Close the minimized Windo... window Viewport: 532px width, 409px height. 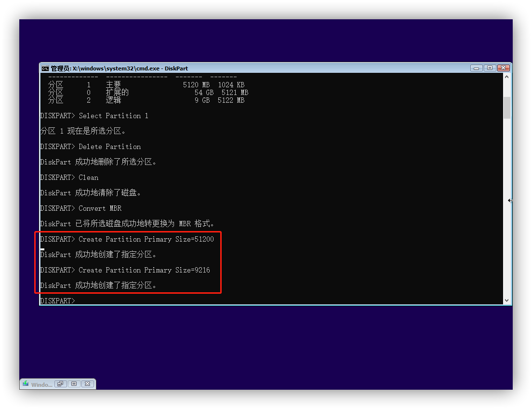click(x=87, y=384)
